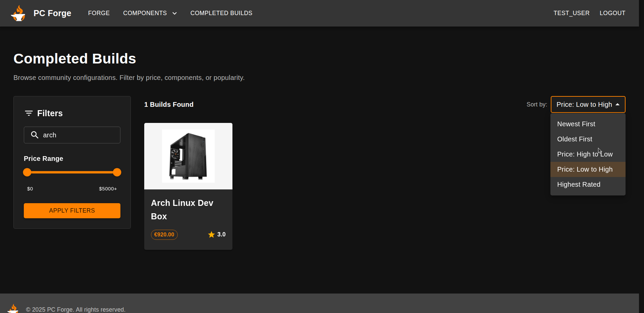
Task: Click the footer flame logo
Action: coord(13,309)
